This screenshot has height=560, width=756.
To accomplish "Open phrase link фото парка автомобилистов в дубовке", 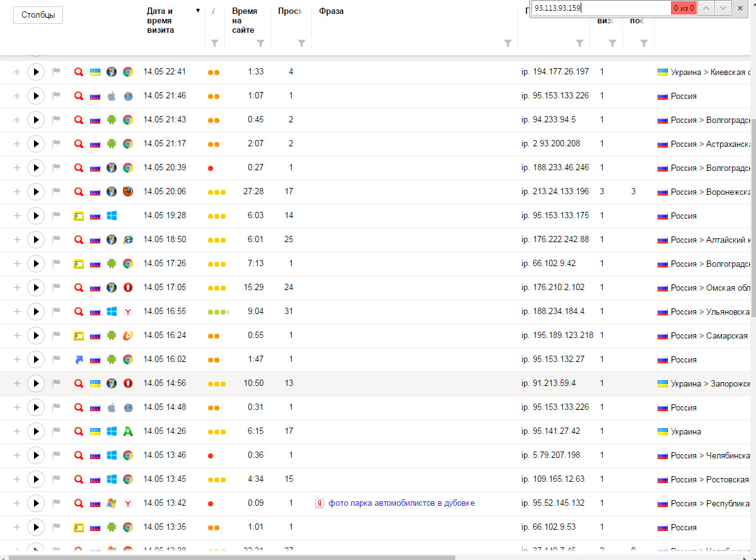I will tap(401, 503).
